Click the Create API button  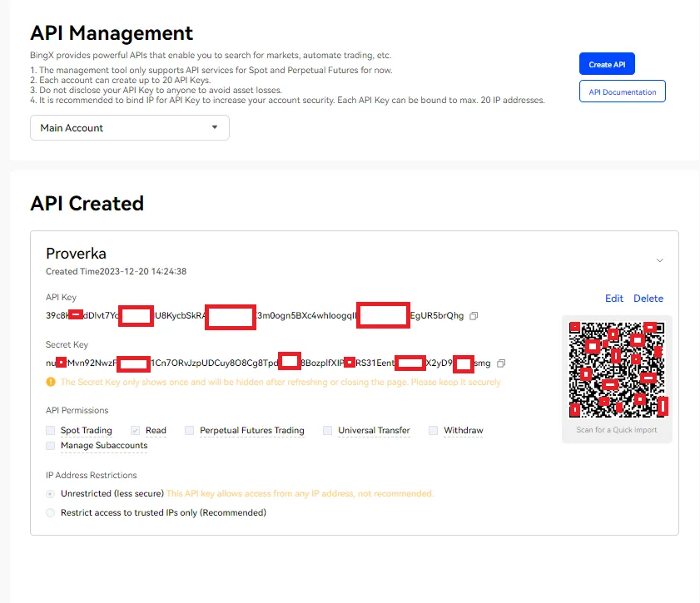click(607, 64)
